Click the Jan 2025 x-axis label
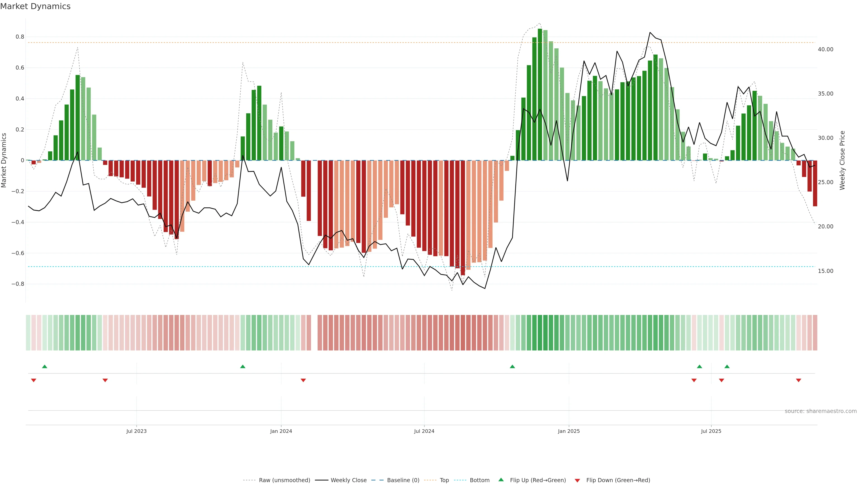868x488 pixels. 569,431
